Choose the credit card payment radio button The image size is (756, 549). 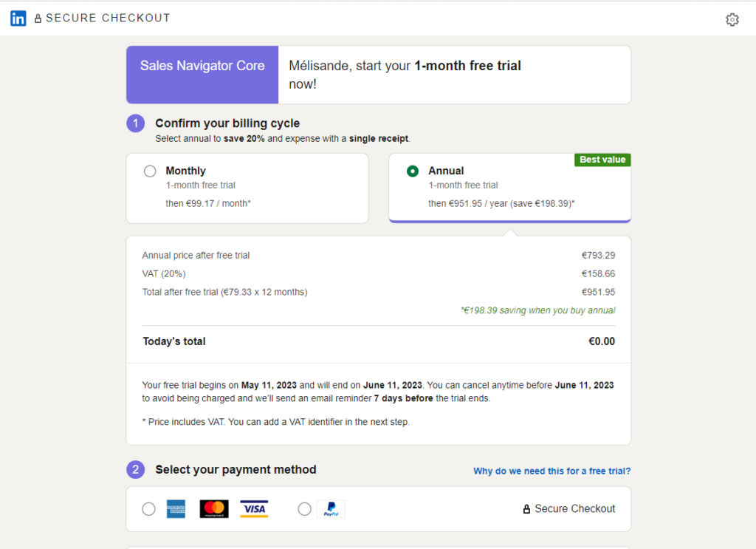[x=149, y=509]
